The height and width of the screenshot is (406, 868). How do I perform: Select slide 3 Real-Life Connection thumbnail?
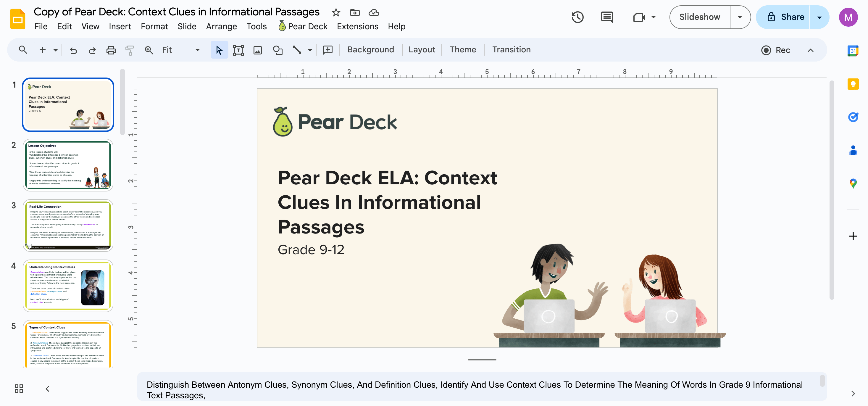point(68,225)
